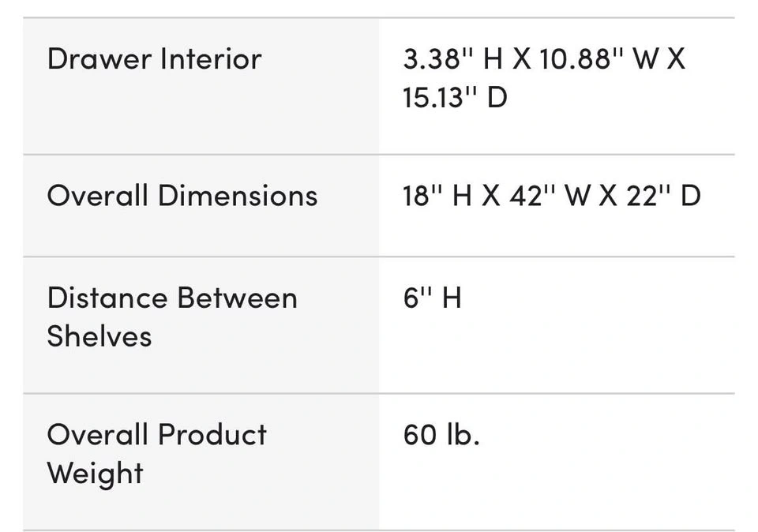The height and width of the screenshot is (532, 758).
Task: Click the 18" H X 42" W X 22" D value
Action: click(552, 196)
